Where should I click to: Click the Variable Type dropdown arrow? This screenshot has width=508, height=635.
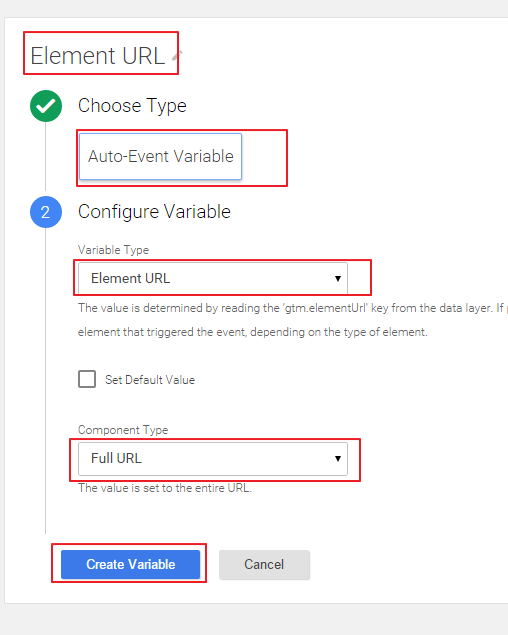click(337, 278)
